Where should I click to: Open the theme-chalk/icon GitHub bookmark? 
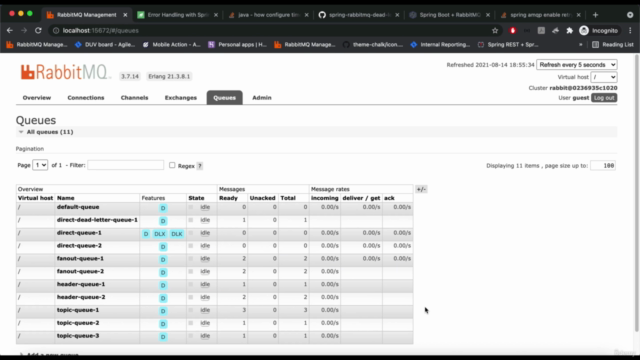coord(373,44)
